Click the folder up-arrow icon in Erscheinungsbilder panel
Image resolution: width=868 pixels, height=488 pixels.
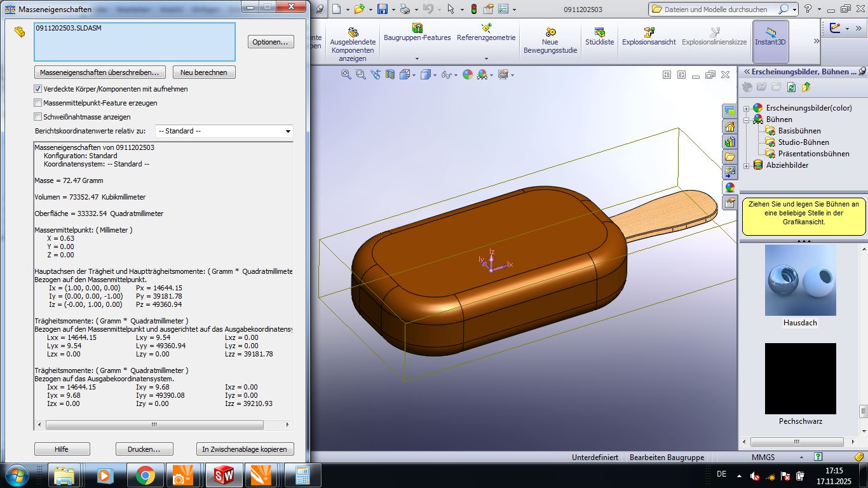coord(806,87)
